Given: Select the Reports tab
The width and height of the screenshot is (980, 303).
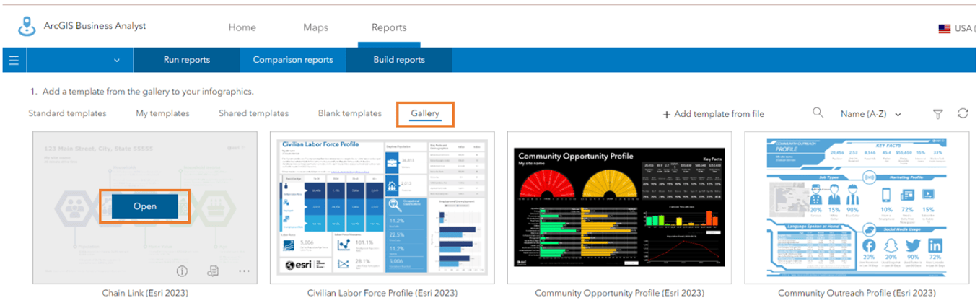Looking at the screenshot, I should tap(389, 27).
